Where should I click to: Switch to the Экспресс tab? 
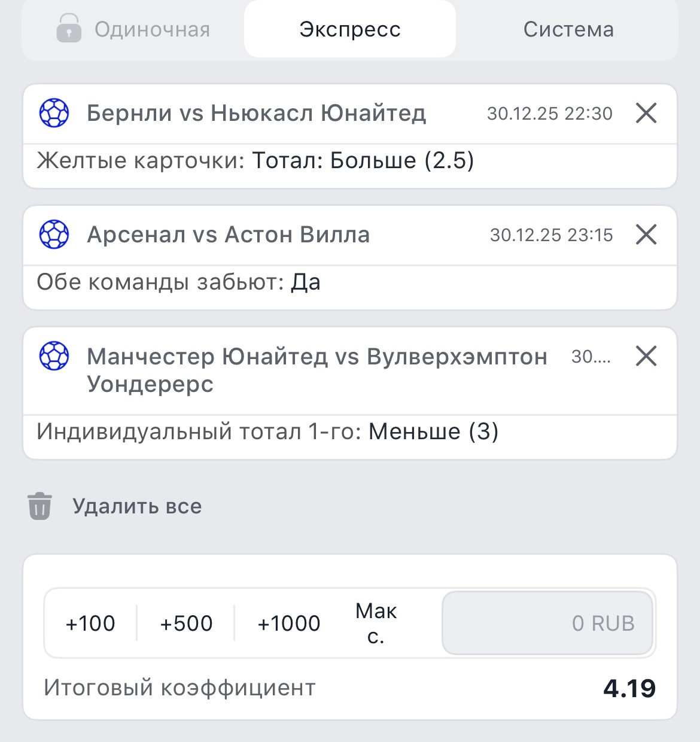pos(350,29)
